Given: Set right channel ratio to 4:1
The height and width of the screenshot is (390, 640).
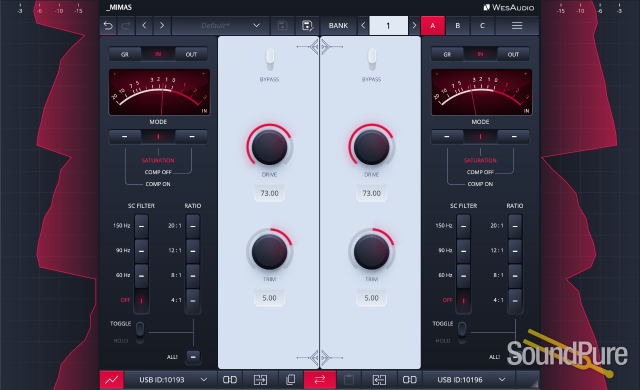Looking at the screenshot, I should click(515, 301).
